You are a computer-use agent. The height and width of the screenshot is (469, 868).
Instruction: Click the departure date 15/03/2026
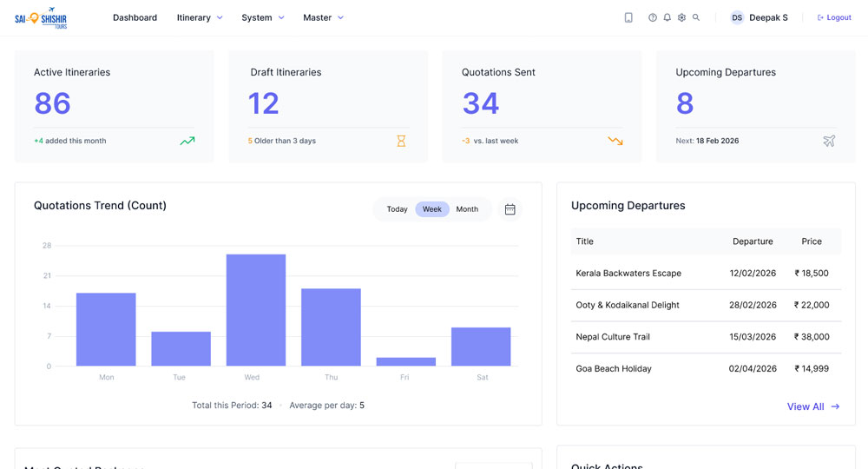pyautogui.click(x=753, y=337)
